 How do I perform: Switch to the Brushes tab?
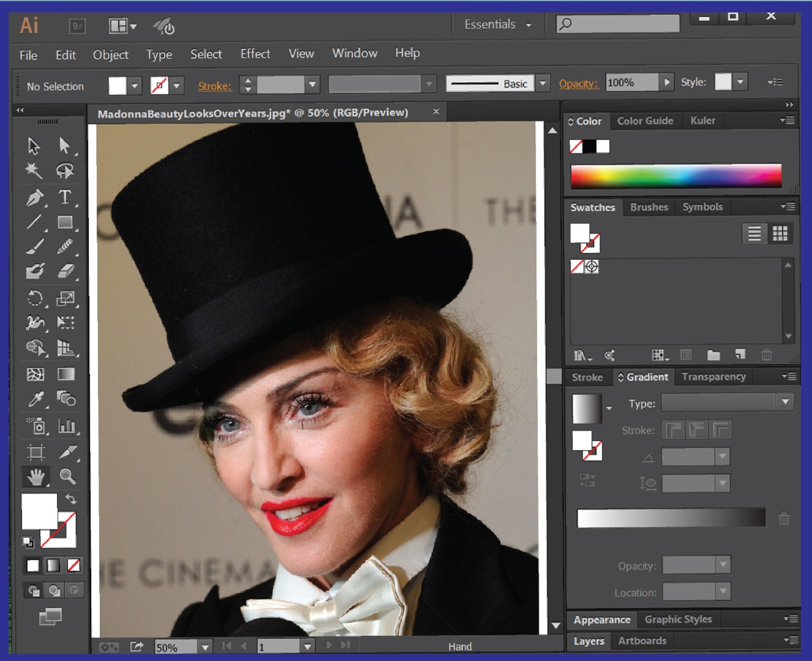pyautogui.click(x=649, y=207)
